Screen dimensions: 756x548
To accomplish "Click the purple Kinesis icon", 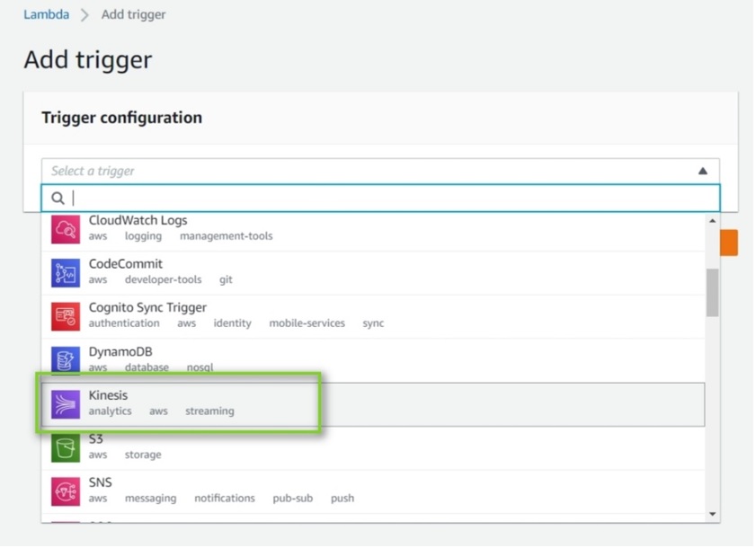I will (66, 404).
